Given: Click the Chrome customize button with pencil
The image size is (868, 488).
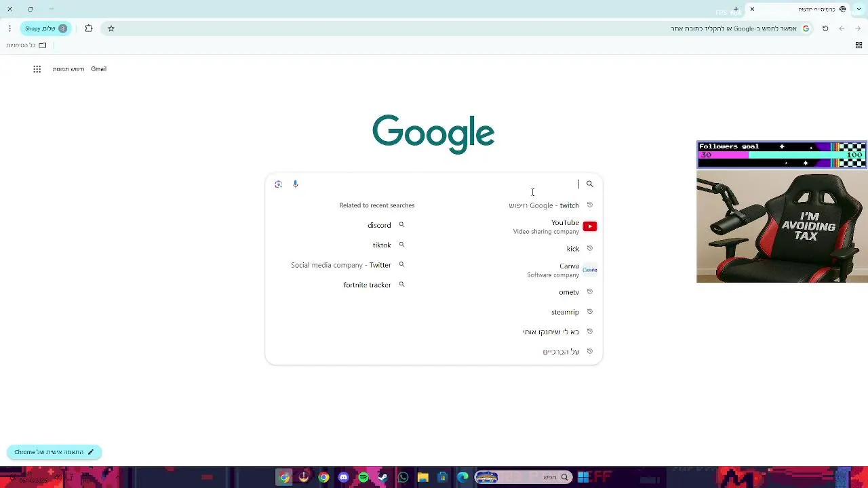Looking at the screenshot, I should coord(54,452).
